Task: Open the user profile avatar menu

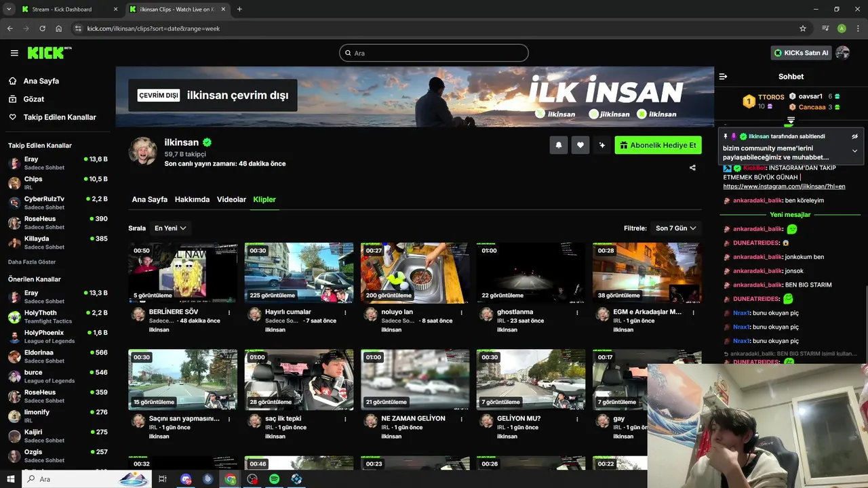Action: pos(843,53)
